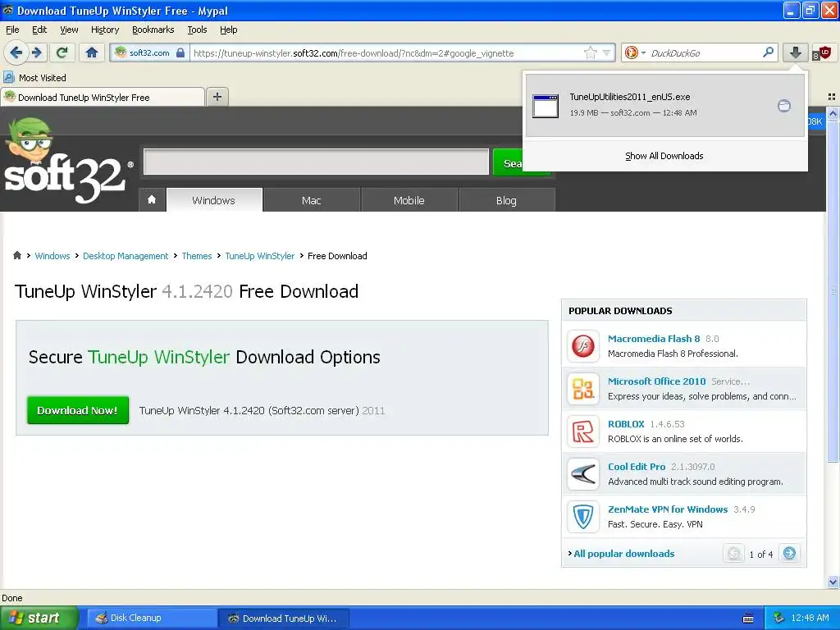Click the downloaded exe file icon
840x630 pixels.
(x=546, y=106)
